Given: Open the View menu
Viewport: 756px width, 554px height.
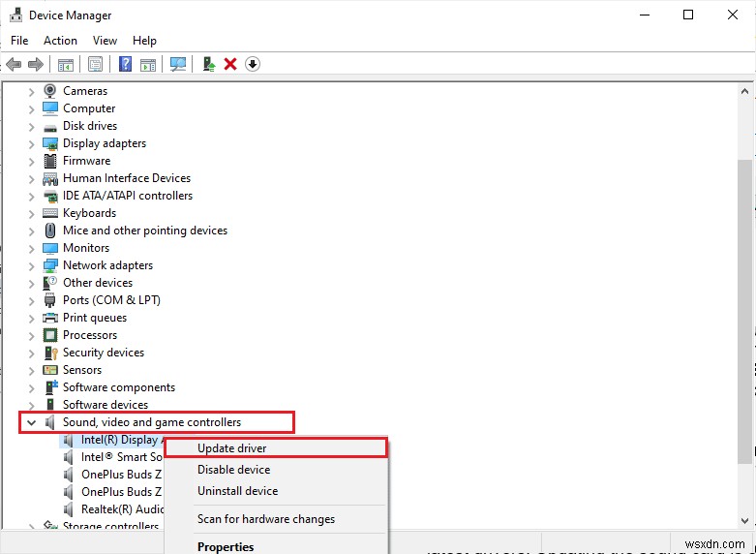Looking at the screenshot, I should (105, 41).
